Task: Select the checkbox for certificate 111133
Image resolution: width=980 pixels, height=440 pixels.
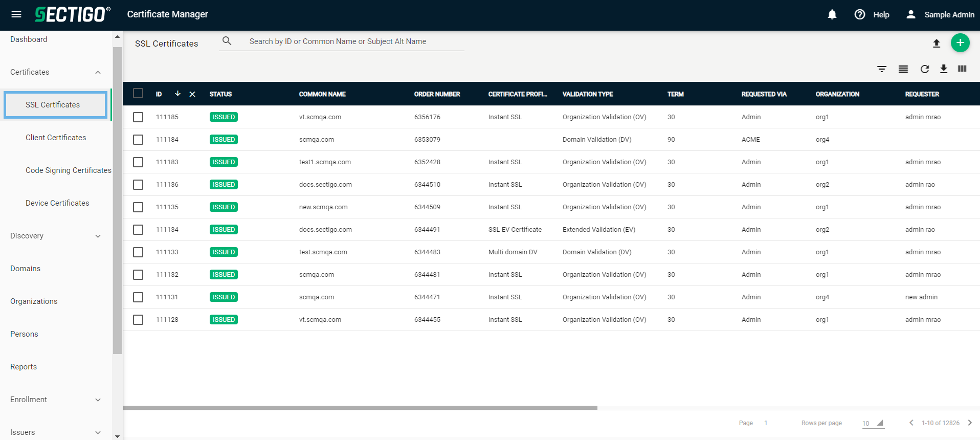Action: [x=138, y=252]
